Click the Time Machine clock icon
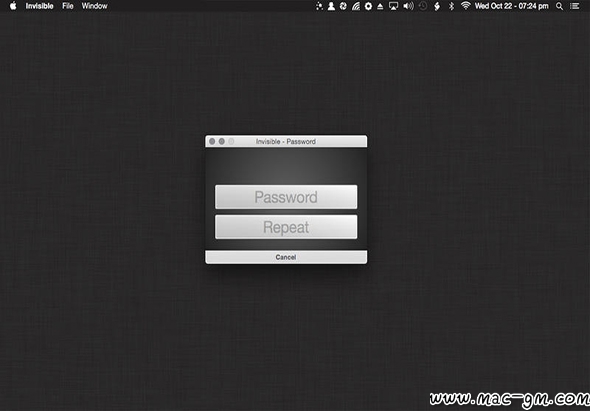 (x=423, y=6)
